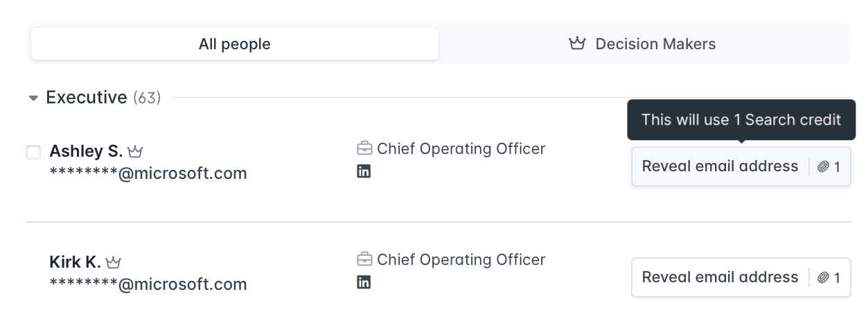Screen dimensions: 868x319
Task: Select the name Ashley S.
Action: click(x=86, y=151)
